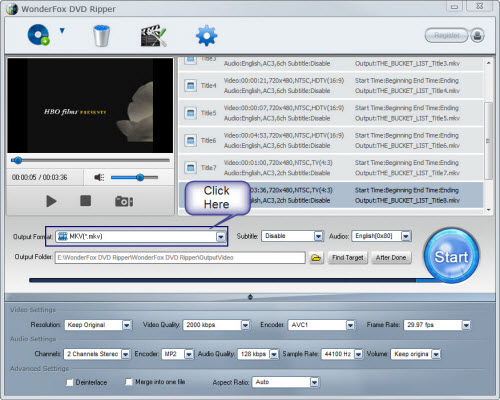Open the Sample Rate 44100 Hz dropdown

pyautogui.click(x=358, y=354)
